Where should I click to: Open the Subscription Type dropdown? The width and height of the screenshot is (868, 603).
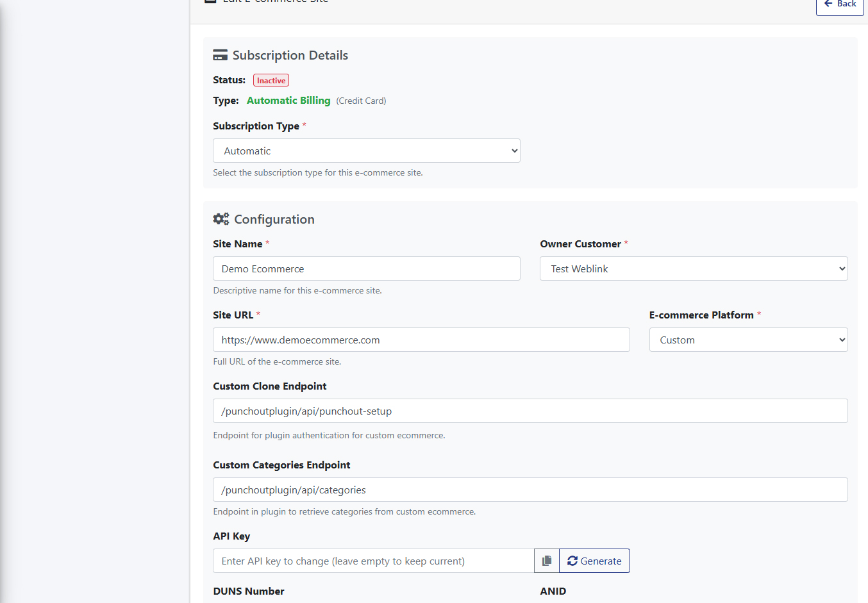[x=366, y=151]
